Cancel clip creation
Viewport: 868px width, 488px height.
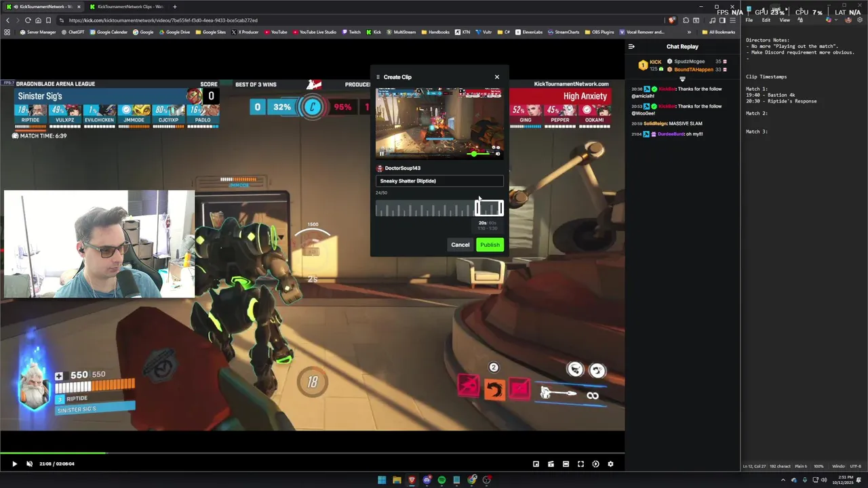[x=460, y=245]
